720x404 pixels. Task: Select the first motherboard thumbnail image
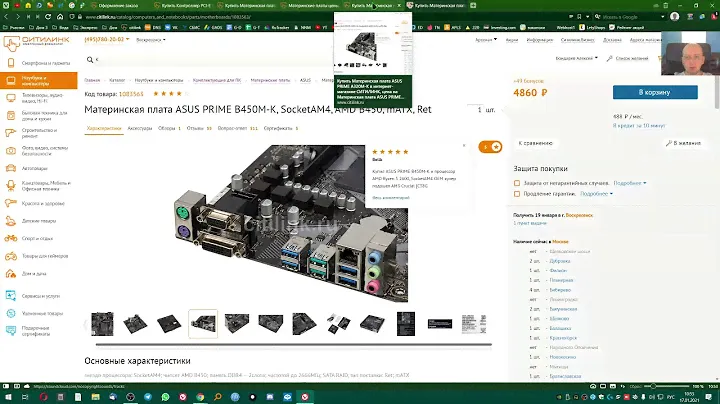point(102,323)
